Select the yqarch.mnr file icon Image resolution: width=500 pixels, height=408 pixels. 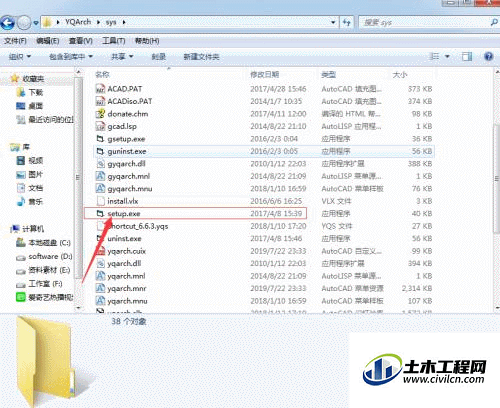click(x=100, y=288)
